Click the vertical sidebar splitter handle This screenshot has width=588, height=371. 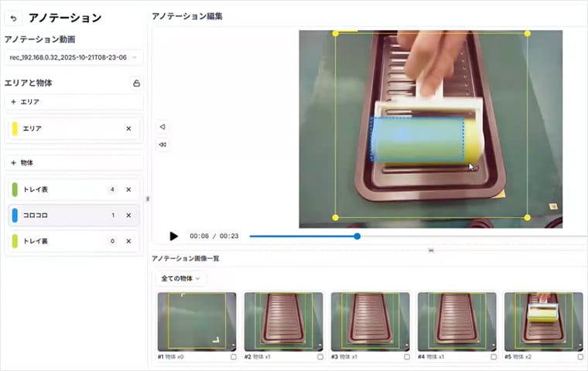point(147,199)
